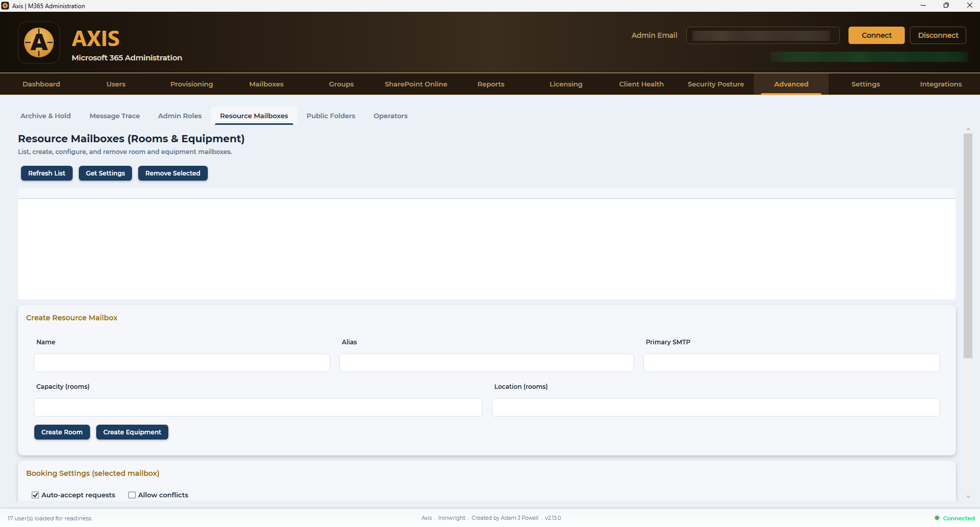This screenshot has width=980, height=527.
Task: Click the Name input field
Action: click(182, 363)
